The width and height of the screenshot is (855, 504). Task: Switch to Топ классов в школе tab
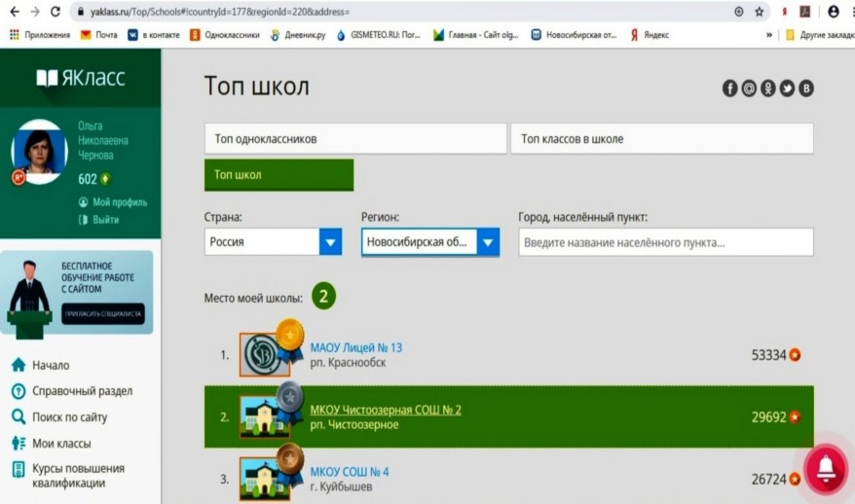(x=662, y=138)
